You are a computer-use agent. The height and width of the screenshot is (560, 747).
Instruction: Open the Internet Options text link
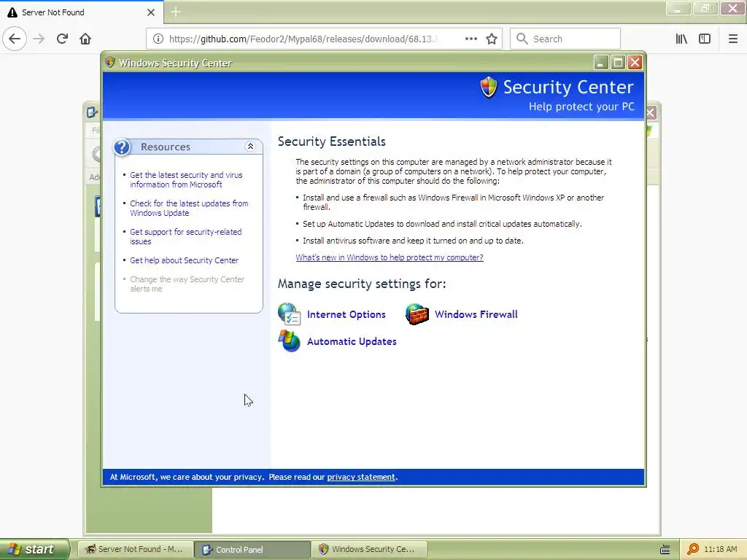pyautogui.click(x=347, y=314)
